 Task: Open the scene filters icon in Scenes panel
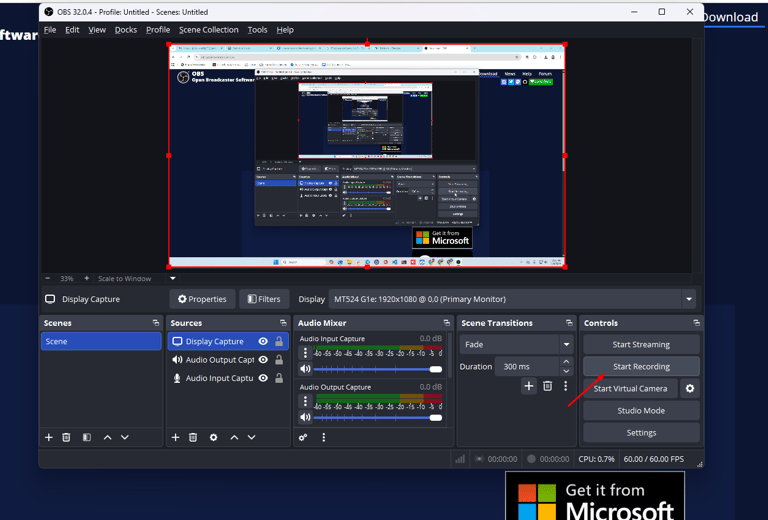pyautogui.click(x=86, y=437)
